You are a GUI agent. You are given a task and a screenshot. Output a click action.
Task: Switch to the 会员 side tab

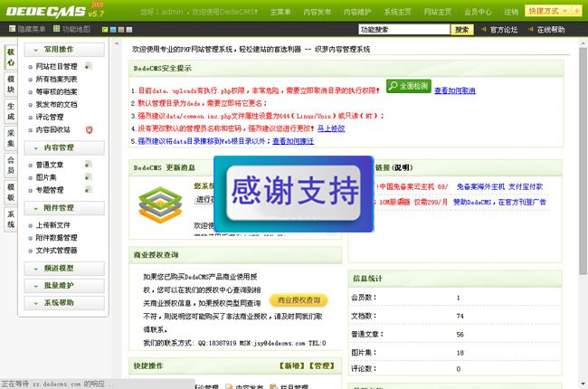tap(11, 165)
